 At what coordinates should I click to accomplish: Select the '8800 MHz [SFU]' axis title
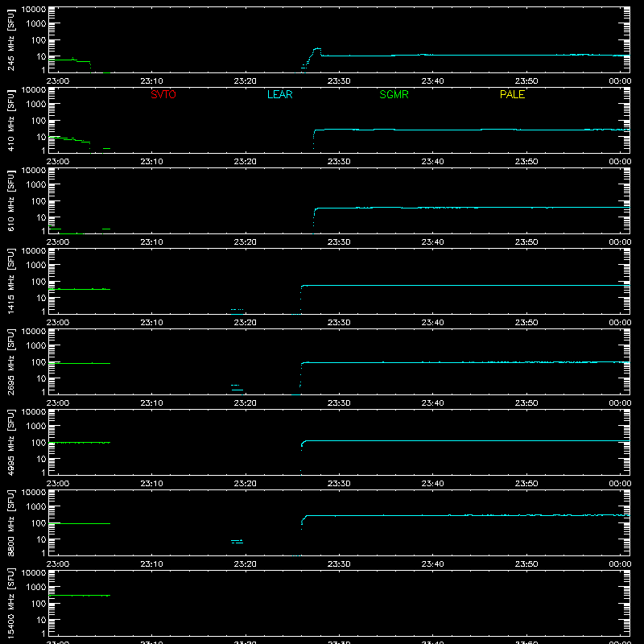pos(11,522)
